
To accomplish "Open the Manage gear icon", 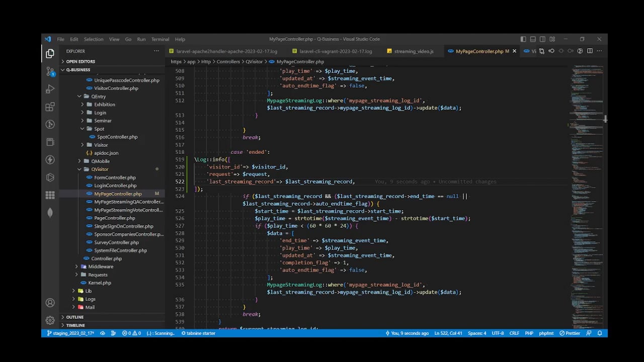I will [x=50, y=320].
